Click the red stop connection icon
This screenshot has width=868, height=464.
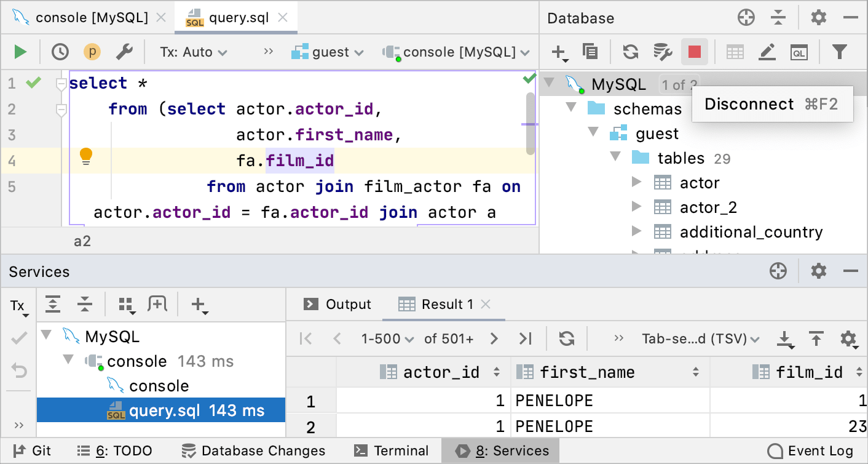695,52
